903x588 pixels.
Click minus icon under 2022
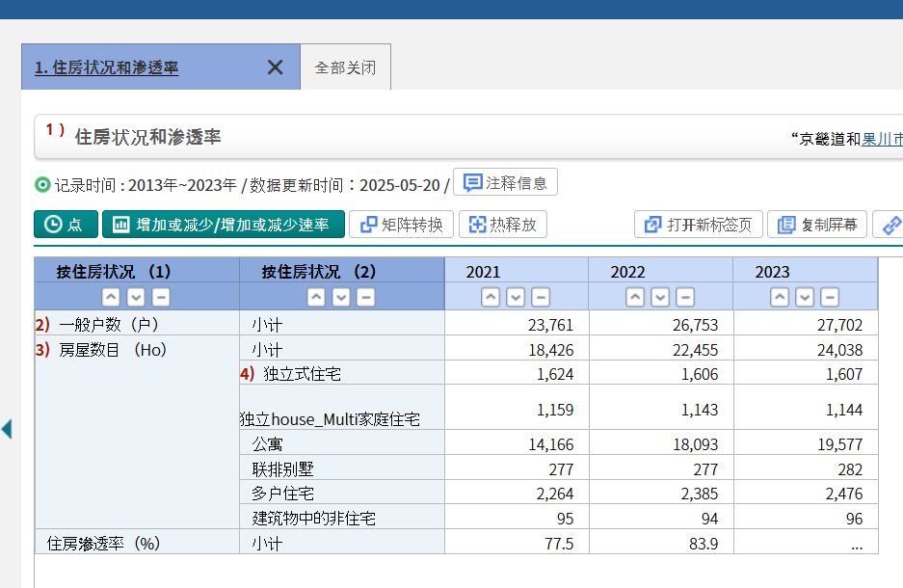pyautogui.click(x=685, y=297)
